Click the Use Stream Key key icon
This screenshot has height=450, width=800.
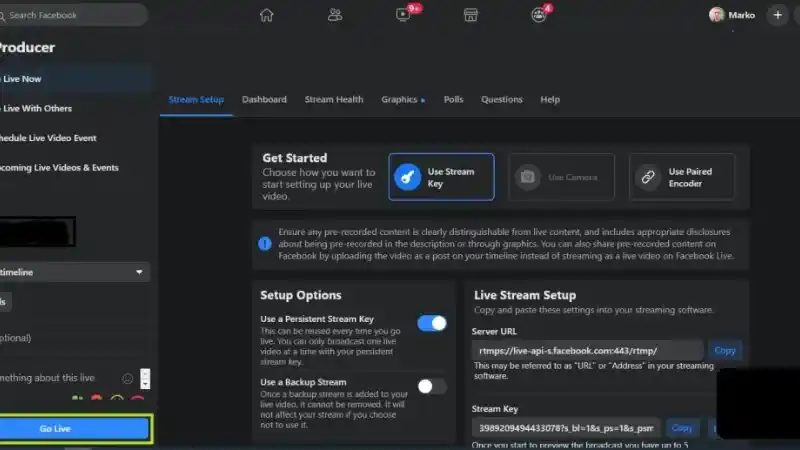click(x=407, y=177)
